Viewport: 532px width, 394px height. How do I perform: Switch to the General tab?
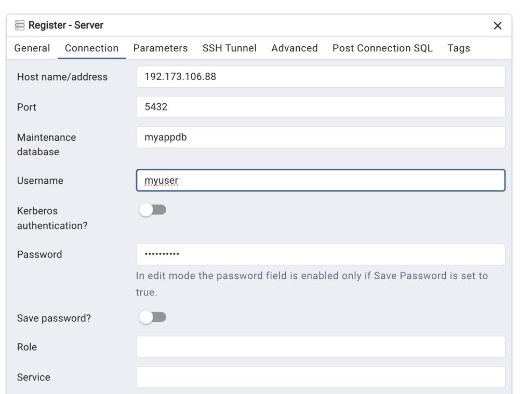(32, 48)
